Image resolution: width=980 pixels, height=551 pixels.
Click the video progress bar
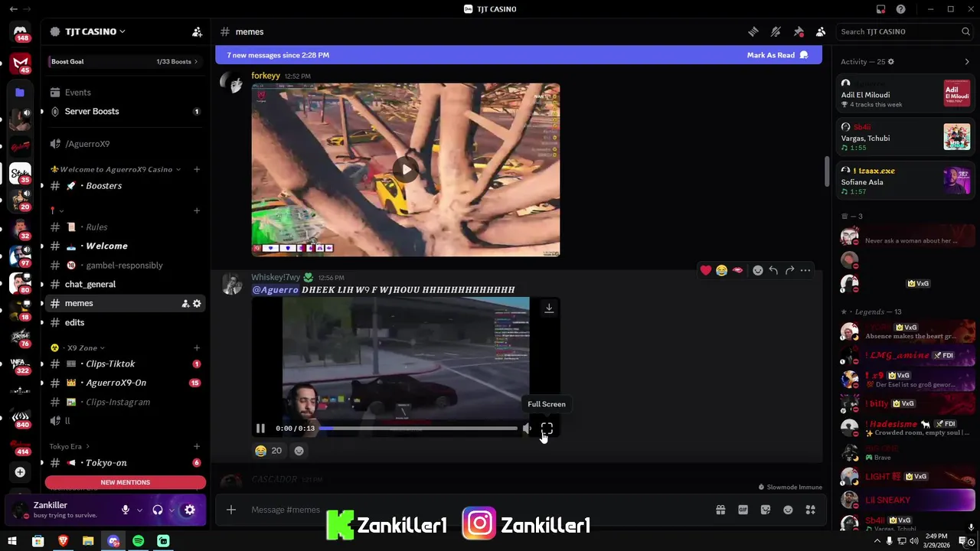pos(418,429)
